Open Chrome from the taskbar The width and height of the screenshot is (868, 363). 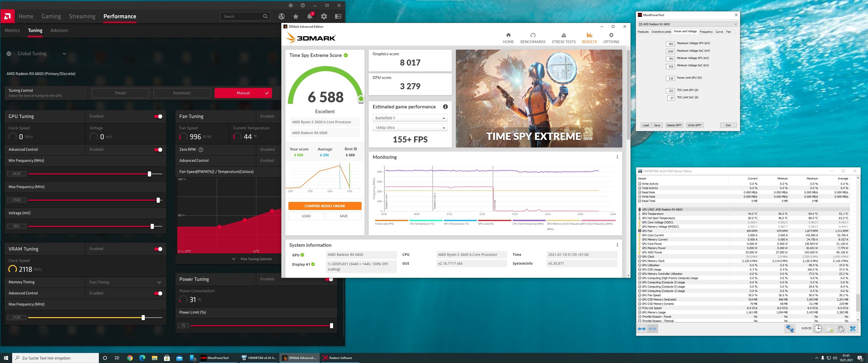(x=130, y=358)
